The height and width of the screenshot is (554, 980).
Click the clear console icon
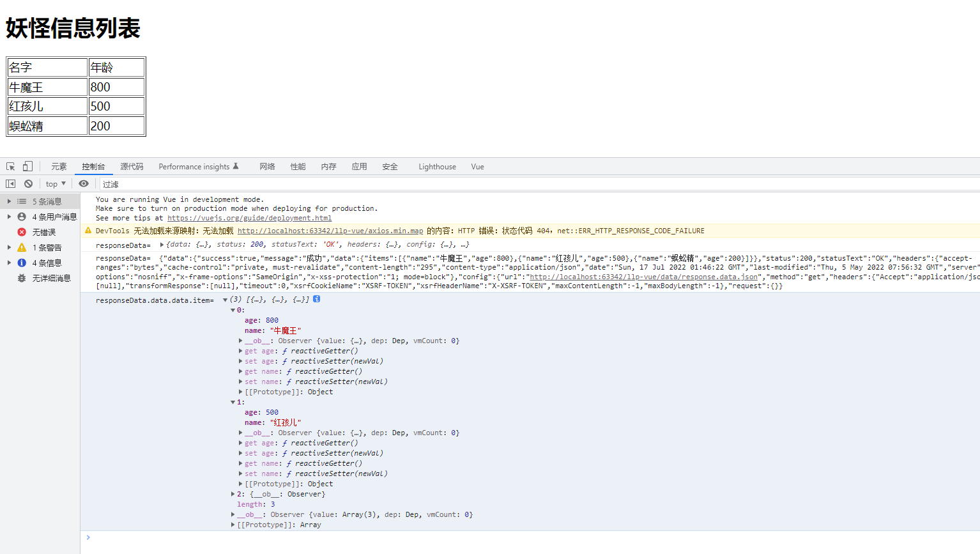[x=27, y=183]
